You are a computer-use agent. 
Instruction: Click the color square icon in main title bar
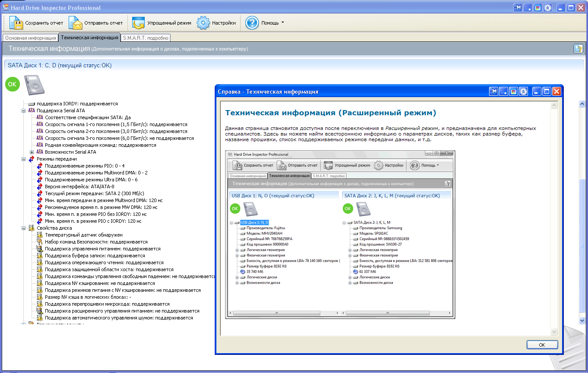point(538,8)
